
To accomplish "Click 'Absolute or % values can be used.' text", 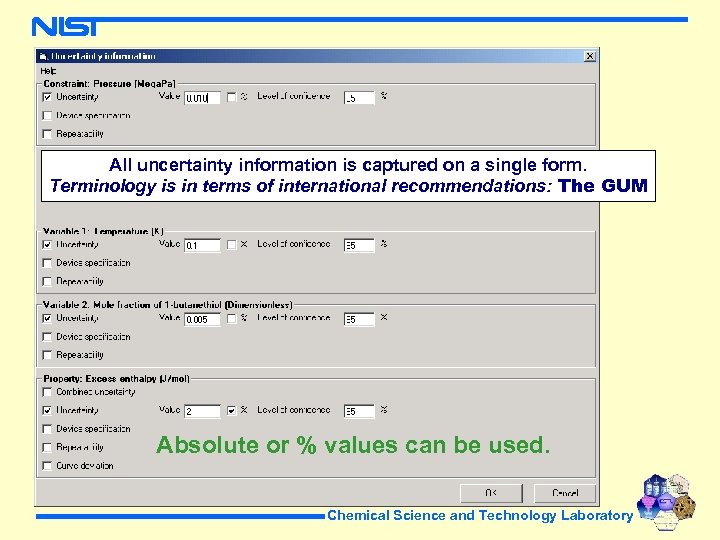I will click(353, 445).
